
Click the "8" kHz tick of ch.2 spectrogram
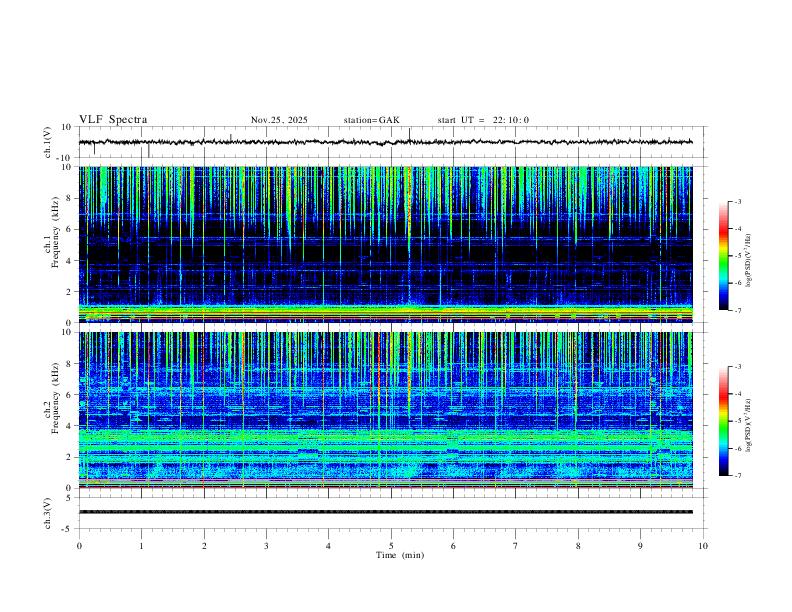coord(70,364)
